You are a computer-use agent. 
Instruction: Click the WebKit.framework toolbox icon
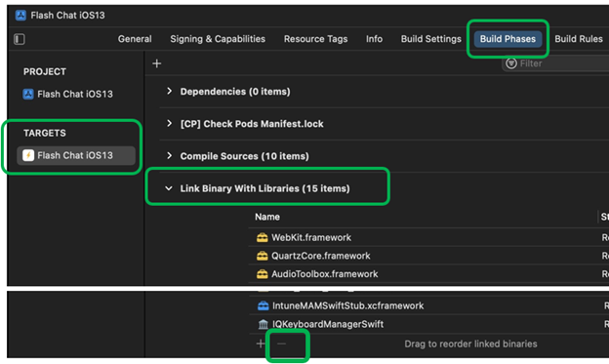point(263,237)
